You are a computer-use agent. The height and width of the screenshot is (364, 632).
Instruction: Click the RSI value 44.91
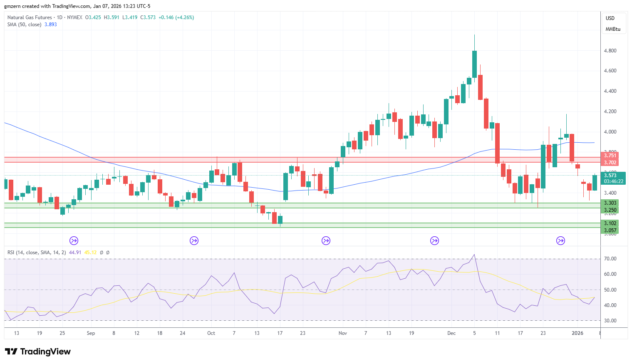coord(75,253)
